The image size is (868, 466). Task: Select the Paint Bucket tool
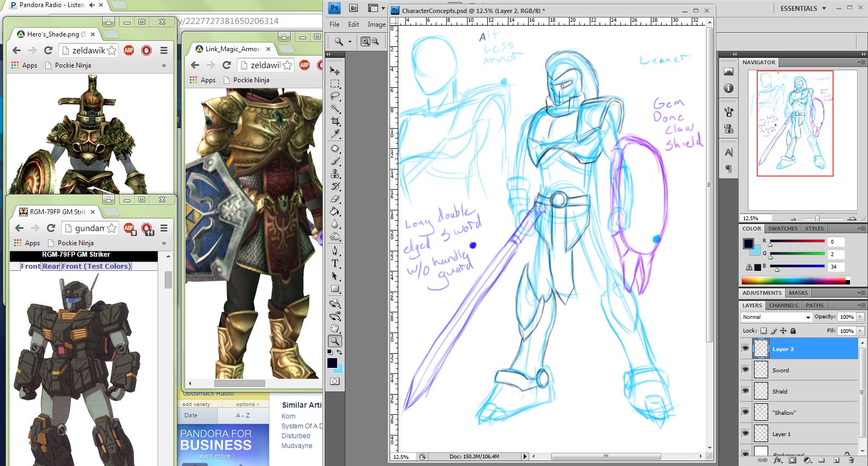(x=335, y=211)
